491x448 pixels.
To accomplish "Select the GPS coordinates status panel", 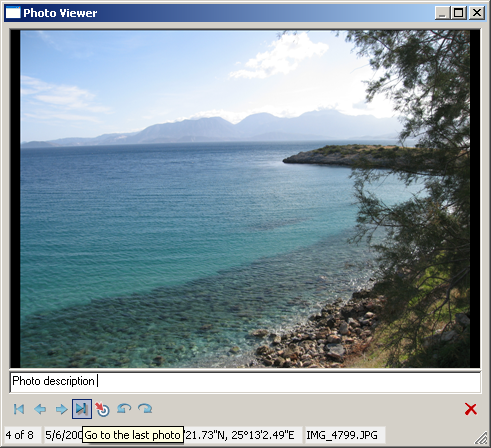I will click(x=243, y=435).
